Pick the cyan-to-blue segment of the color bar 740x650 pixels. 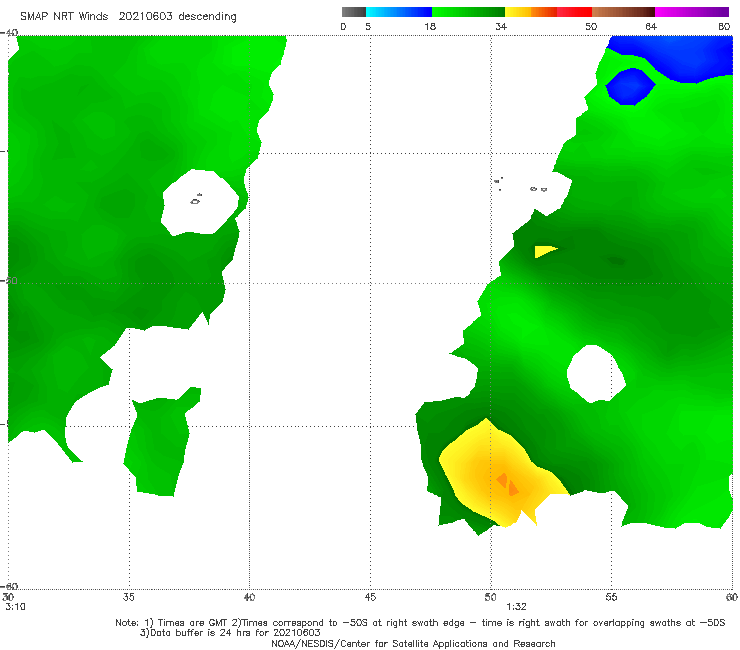[x=399, y=12]
